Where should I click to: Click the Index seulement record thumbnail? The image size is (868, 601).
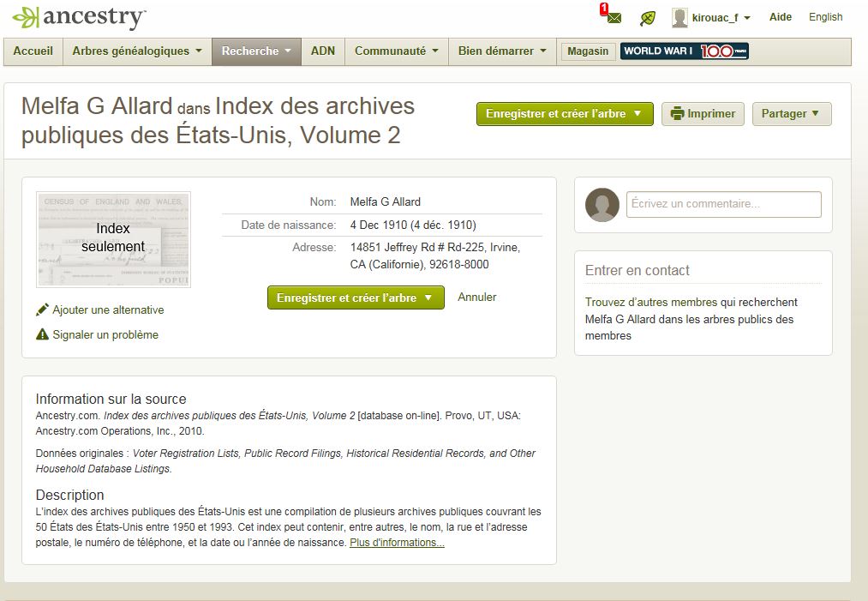[x=113, y=239]
